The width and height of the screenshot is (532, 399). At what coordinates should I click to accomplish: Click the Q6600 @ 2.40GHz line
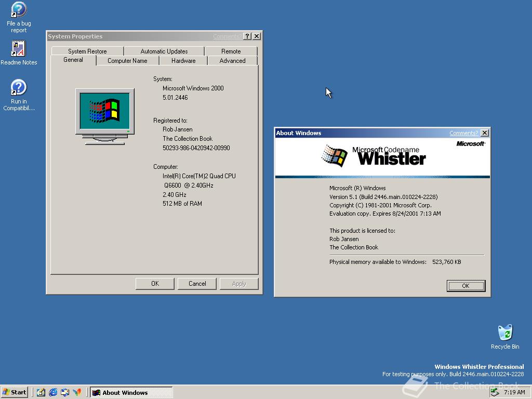[189, 185]
